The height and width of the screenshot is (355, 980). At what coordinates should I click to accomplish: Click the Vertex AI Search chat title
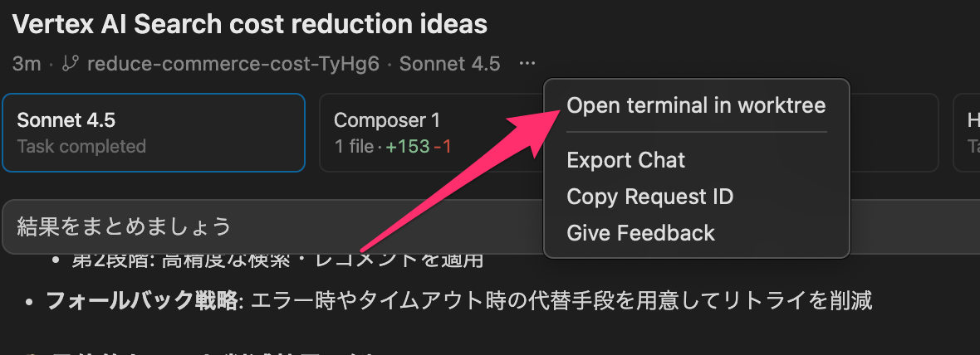click(250, 24)
